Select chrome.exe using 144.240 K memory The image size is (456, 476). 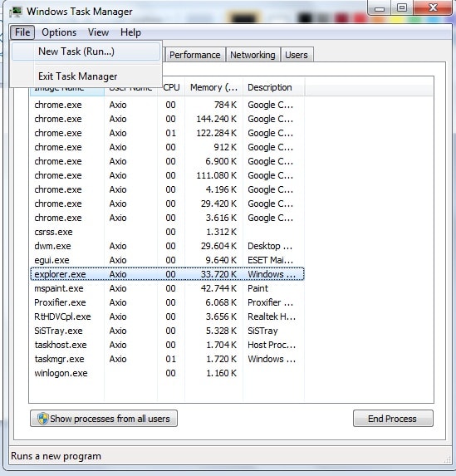[x=167, y=119]
